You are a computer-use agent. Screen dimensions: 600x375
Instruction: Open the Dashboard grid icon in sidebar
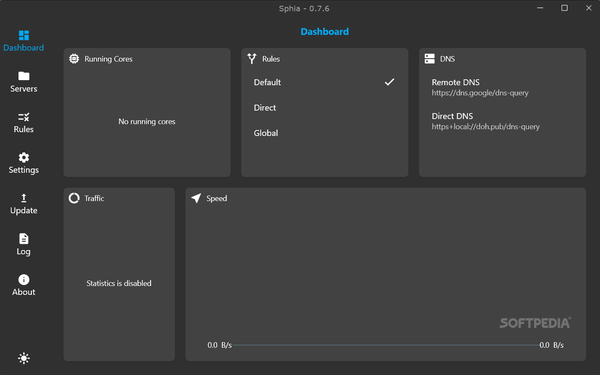[24, 35]
